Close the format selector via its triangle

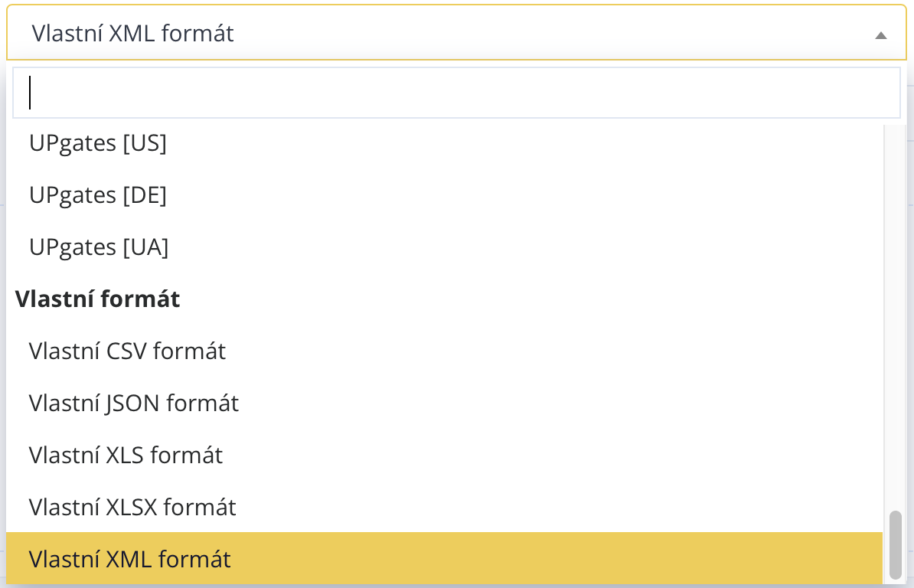pyautogui.click(x=881, y=35)
